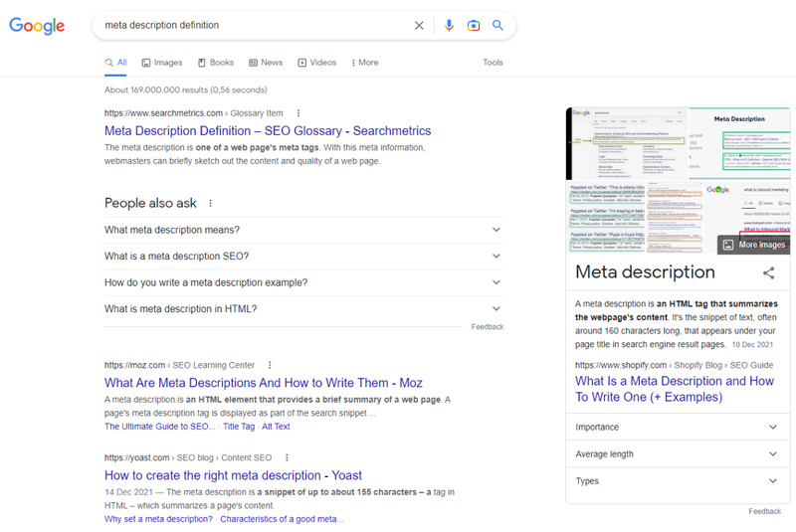Open 'Why set a meta description?' sitelink
The width and height of the screenshot is (796, 532).
coord(158,519)
